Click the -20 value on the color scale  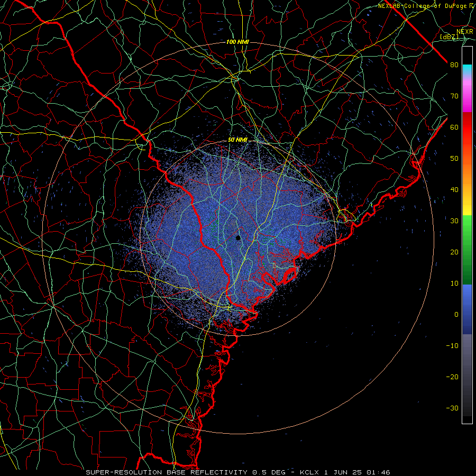pos(452,377)
